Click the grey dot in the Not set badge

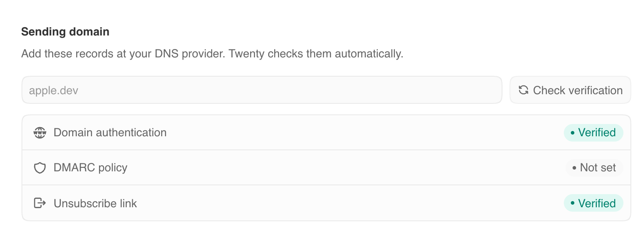[x=574, y=168]
